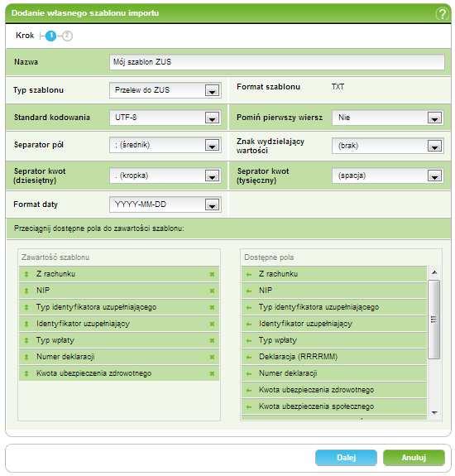Click the Dostępne pola scrollbar down arrow
Screen dimensions: 455x476
tap(434, 412)
